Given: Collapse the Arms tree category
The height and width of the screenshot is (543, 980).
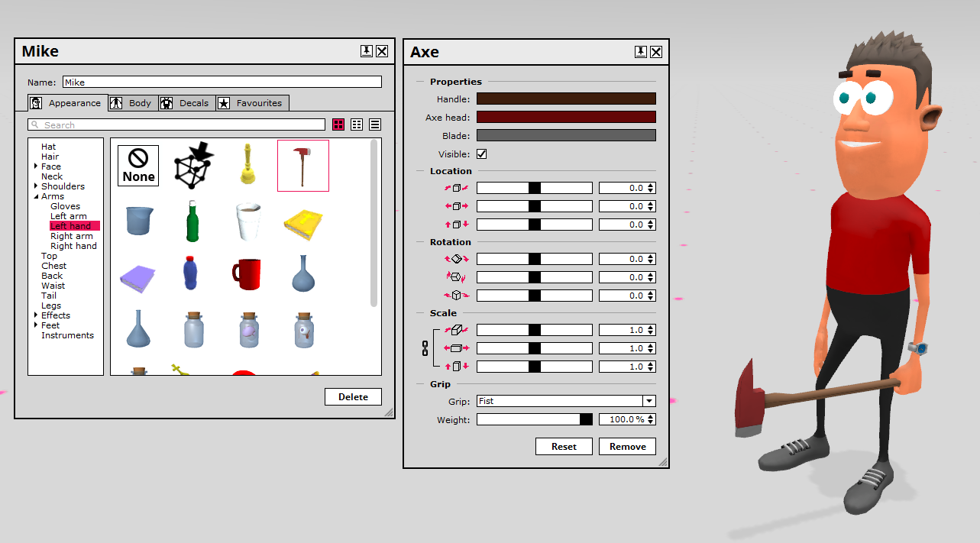Looking at the screenshot, I should (36, 196).
